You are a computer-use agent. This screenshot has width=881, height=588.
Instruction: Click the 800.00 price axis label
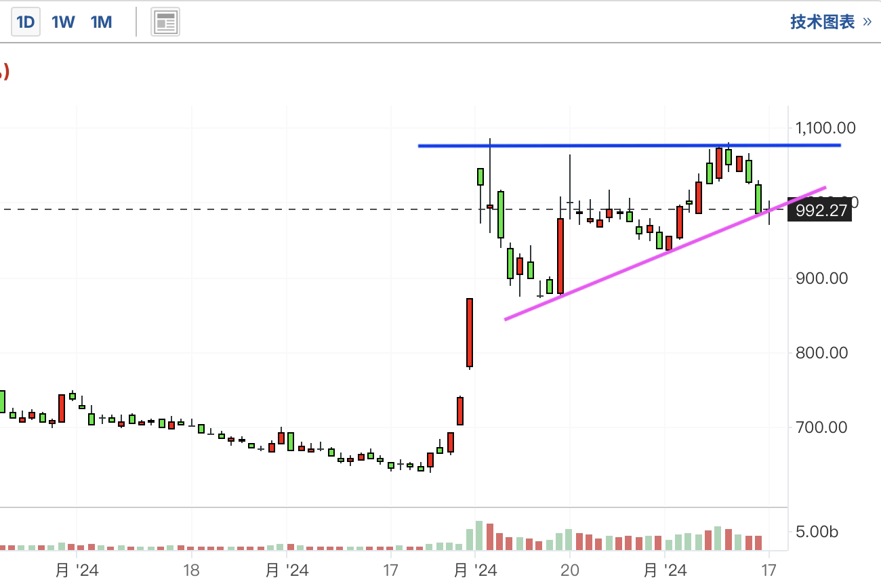pyautogui.click(x=822, y=352)
